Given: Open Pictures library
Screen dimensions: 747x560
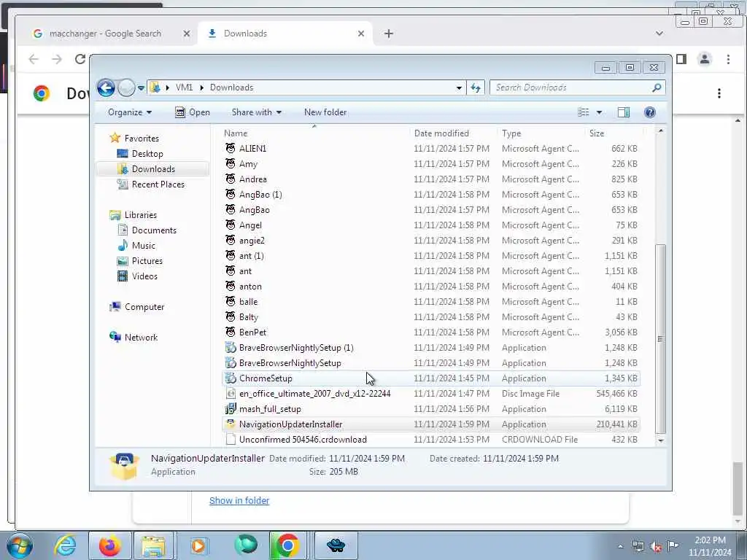Looking at the screenshot, I should point(147,261).
